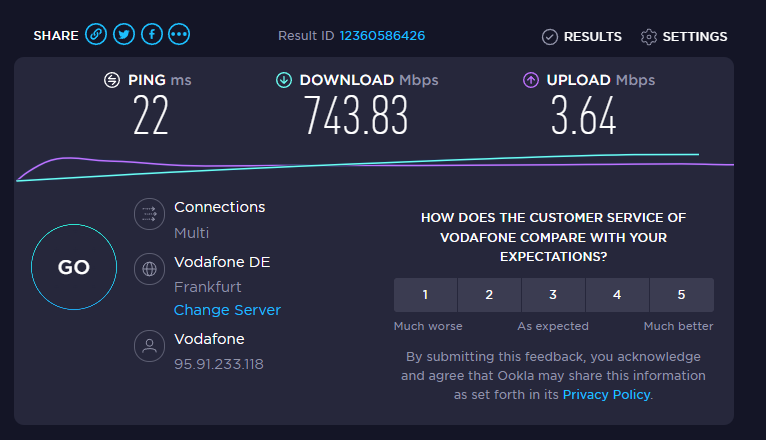Share result on Twitter
This screenshot has width=766, height=440.
click(124, 35)
